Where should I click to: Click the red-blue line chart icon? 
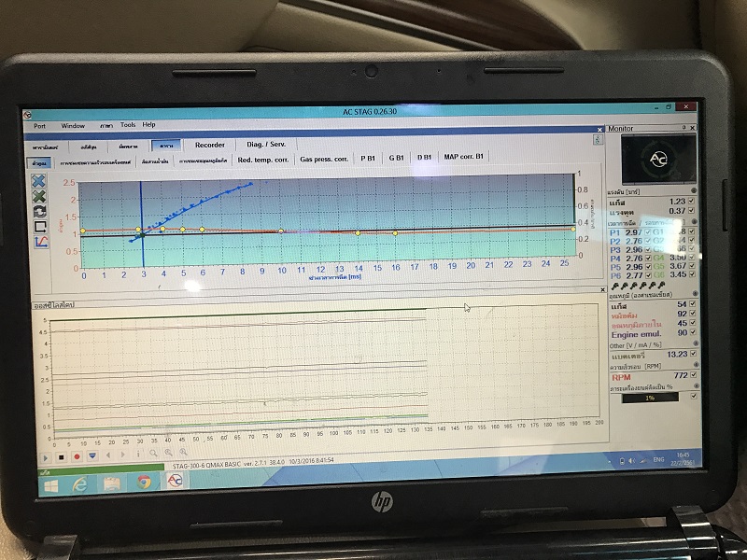pyautogui.click(x=41, y=242)
